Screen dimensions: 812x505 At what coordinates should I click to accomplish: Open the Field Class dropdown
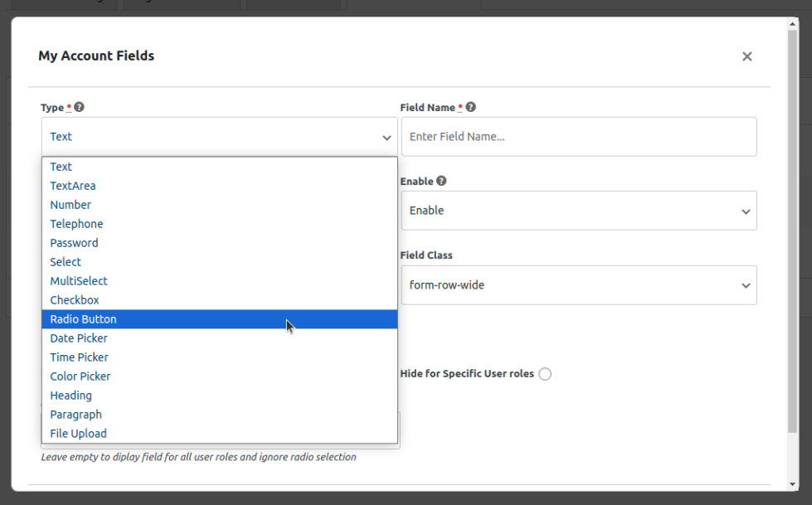[x=578, y=285]
